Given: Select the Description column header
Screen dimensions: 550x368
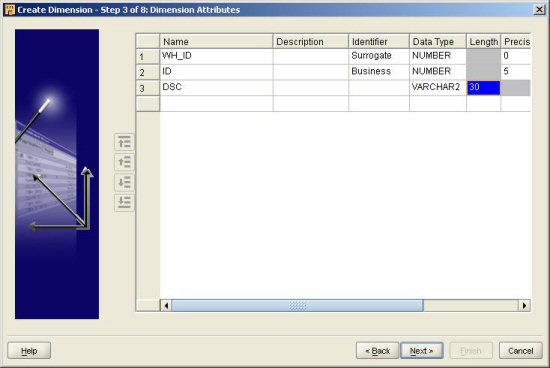Looking at the screenshot, I should click(311, 41).
